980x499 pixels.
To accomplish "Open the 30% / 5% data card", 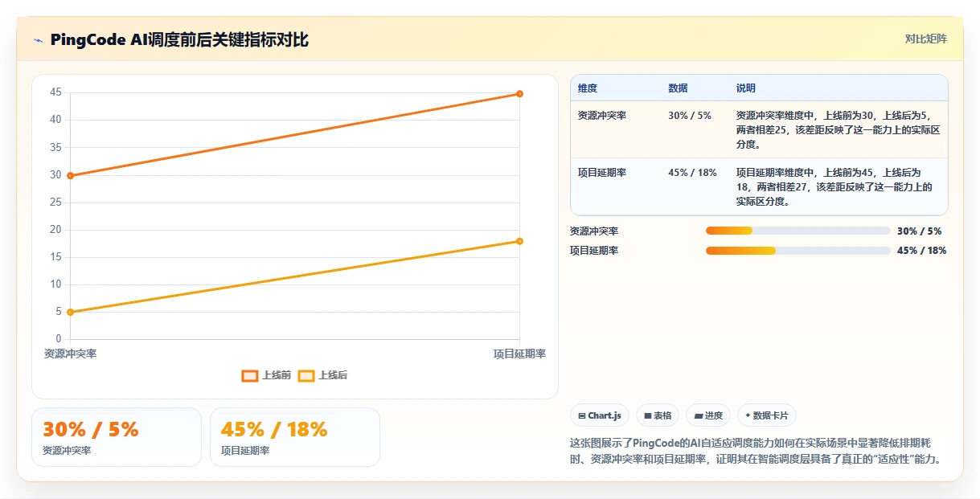I will (x=117, y=437).
